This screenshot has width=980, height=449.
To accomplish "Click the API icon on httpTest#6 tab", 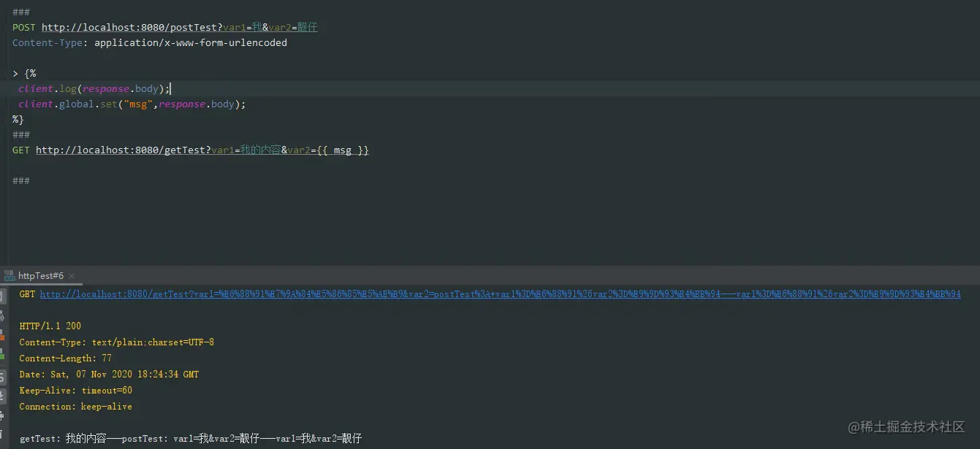I will tap(10, 275).
